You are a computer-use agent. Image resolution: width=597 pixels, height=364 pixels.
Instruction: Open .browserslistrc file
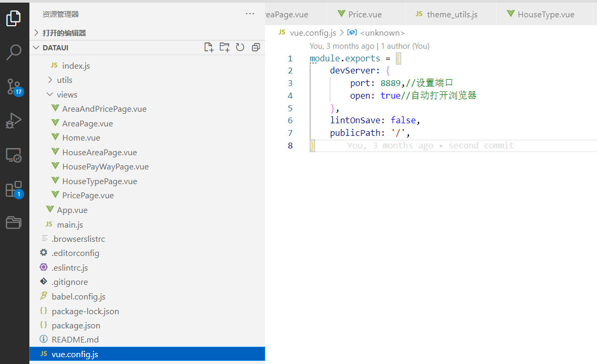pyautogui.click(x=148, y=239)
